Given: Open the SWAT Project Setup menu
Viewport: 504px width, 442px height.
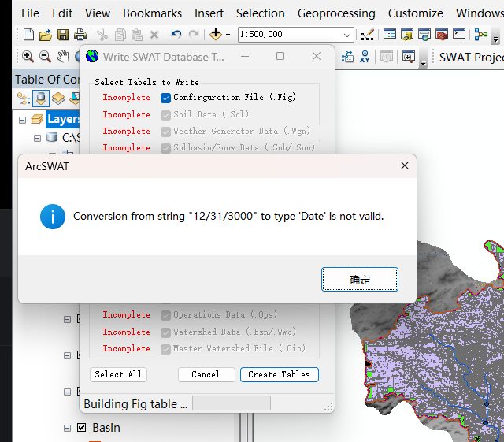Looking at the screenshot, I should (471, 58).
